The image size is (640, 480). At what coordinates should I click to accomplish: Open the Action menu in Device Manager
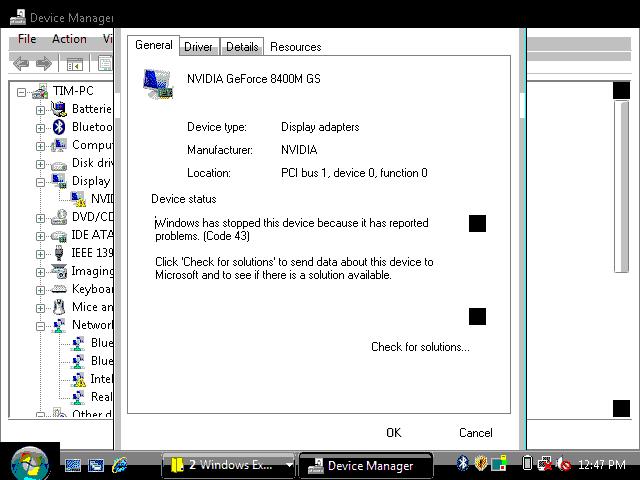(x=69, y=39)
